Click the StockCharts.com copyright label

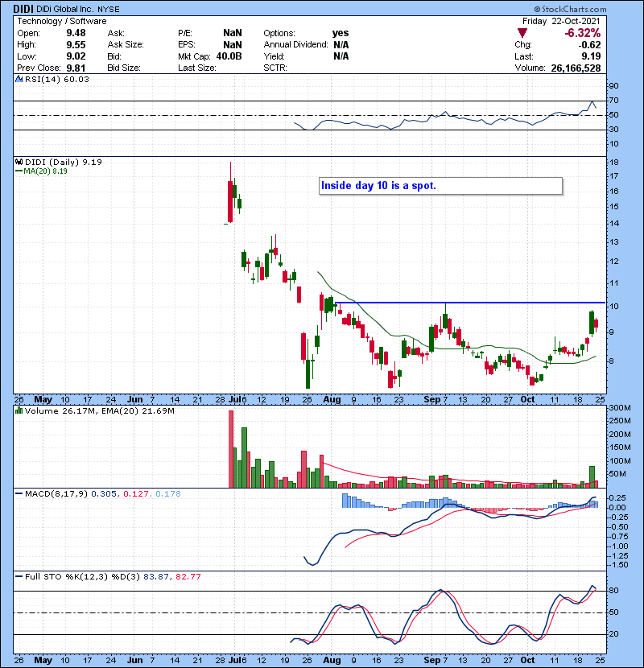[570, 10]
